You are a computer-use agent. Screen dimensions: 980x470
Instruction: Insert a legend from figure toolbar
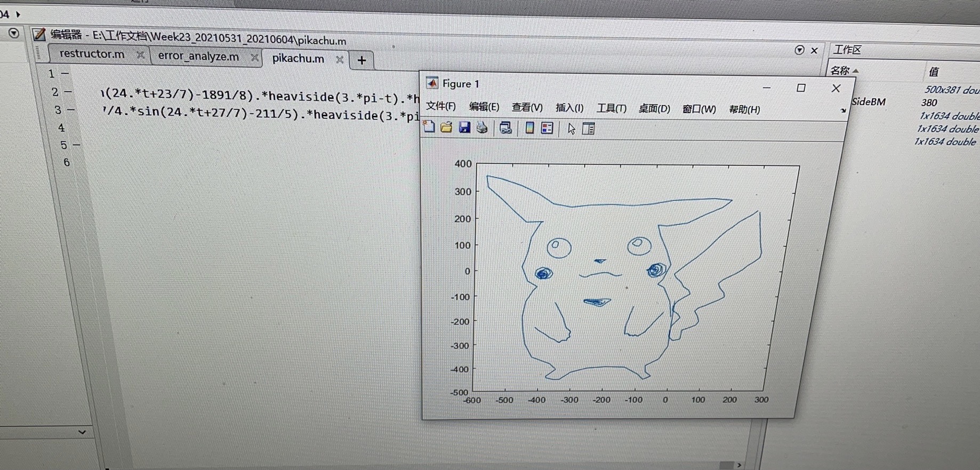[x=547, y=128]
